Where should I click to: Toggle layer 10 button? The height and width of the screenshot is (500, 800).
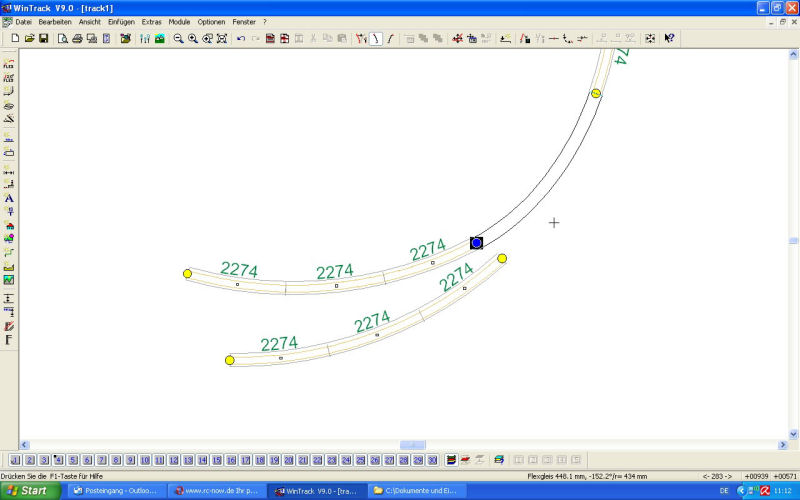(x=145, y=460)
